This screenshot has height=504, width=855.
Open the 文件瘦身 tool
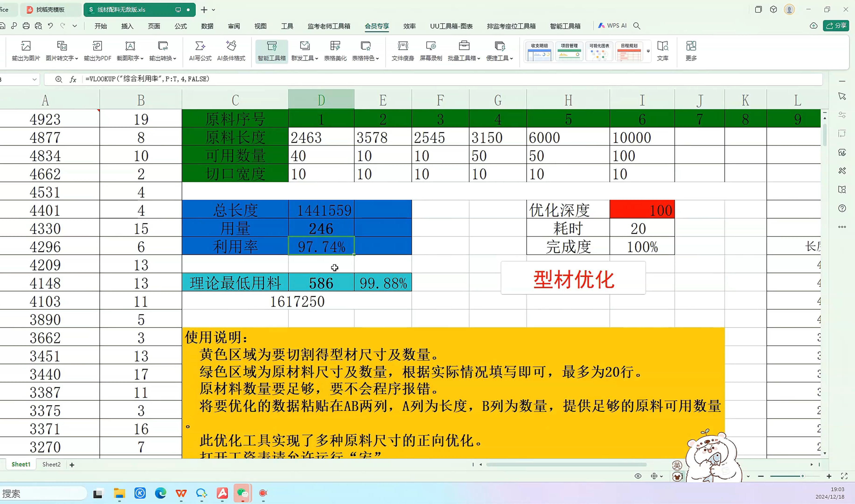[x=403, y=51]
